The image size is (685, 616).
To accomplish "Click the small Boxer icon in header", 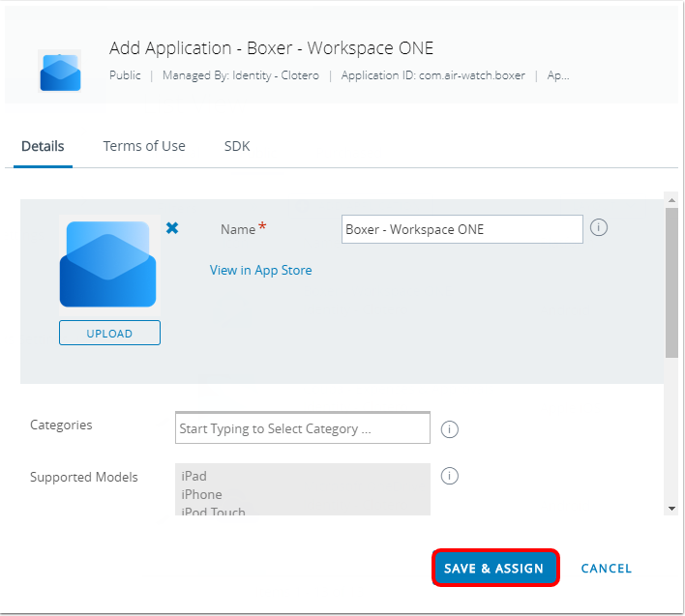I will click(x=60, y=71).
